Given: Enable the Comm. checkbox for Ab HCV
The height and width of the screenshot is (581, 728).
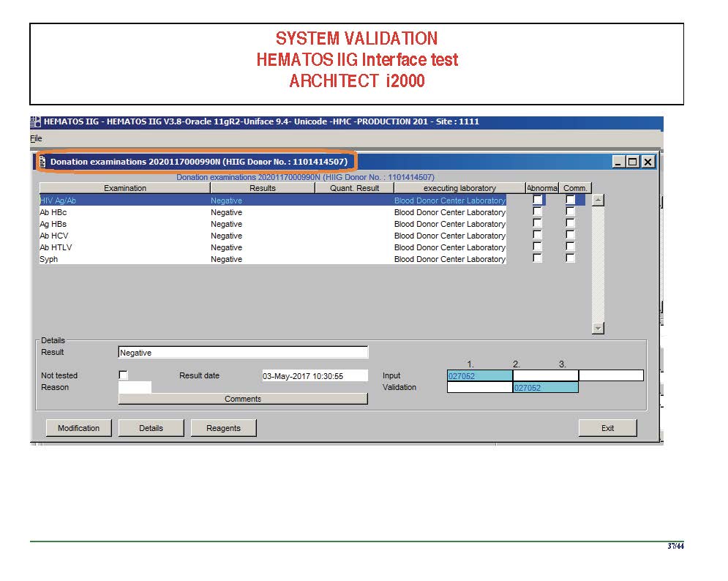Looking at the screenshot, I should point(570,236).
